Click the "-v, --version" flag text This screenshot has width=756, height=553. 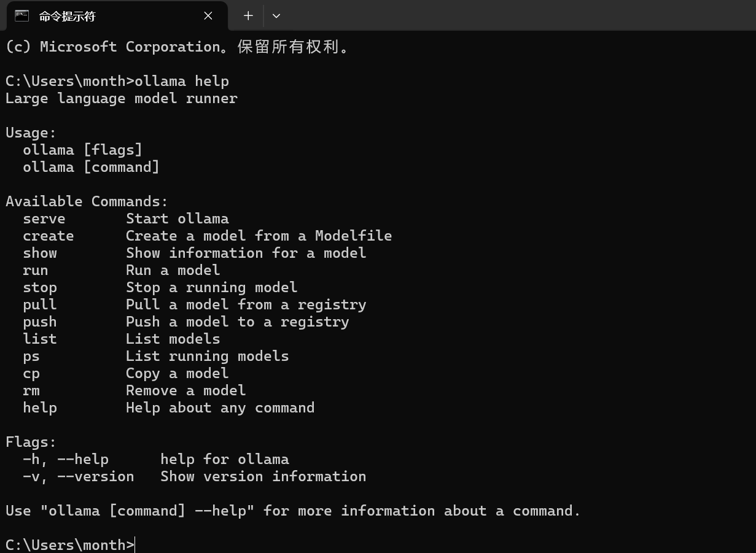tap(79, 476)
